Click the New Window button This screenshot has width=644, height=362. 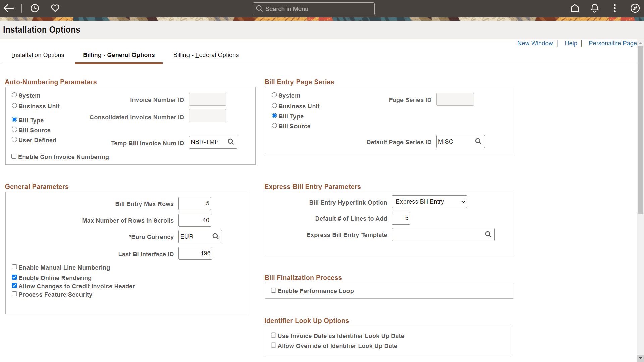coord(535,43)
